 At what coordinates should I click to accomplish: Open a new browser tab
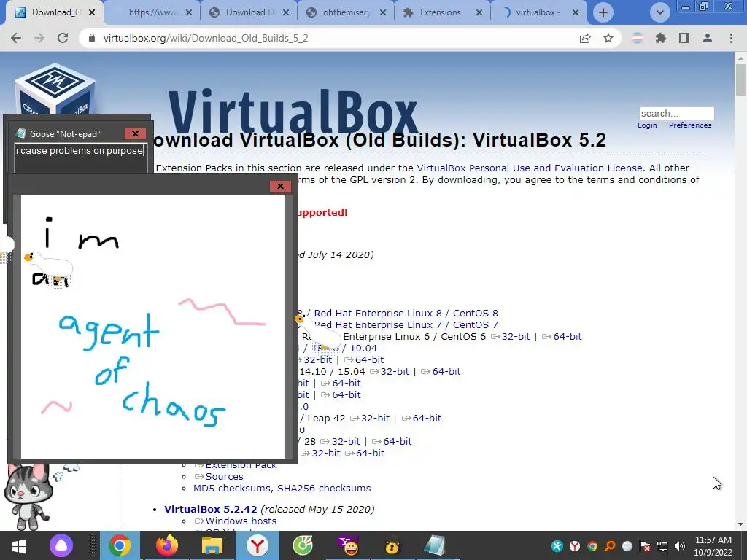click(603, 12)
